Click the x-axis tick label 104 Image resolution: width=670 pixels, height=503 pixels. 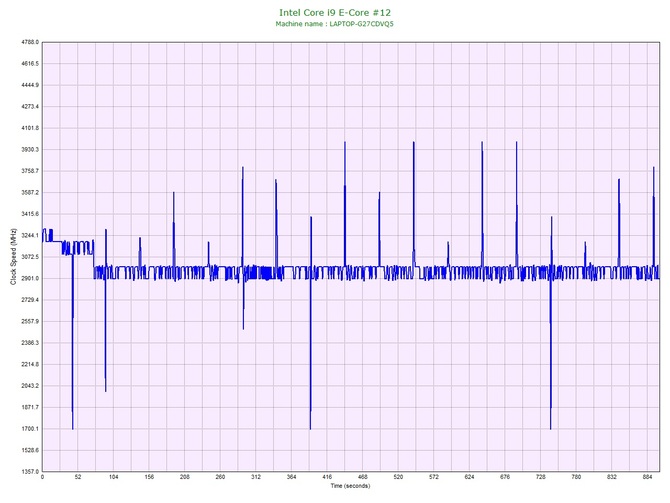click(113, 477)
